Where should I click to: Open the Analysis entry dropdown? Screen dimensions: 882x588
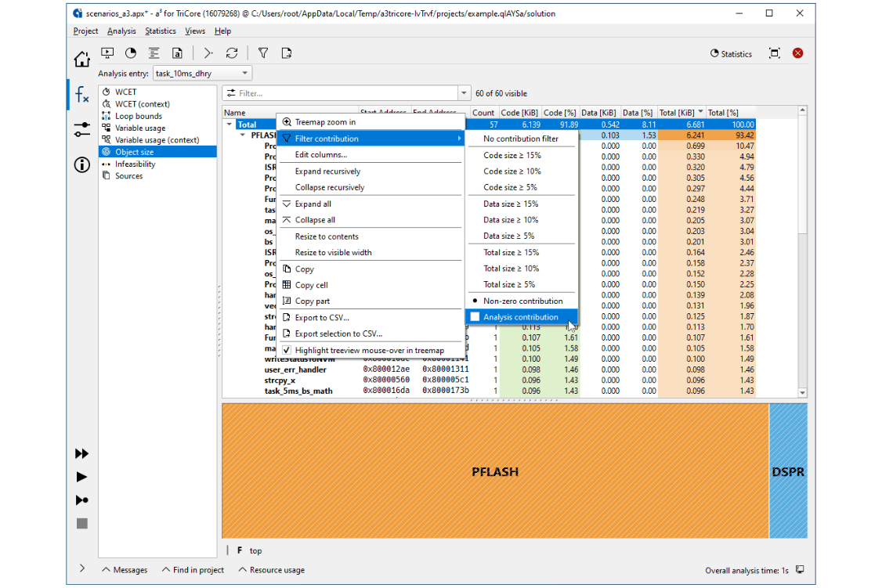pos(201,74)
